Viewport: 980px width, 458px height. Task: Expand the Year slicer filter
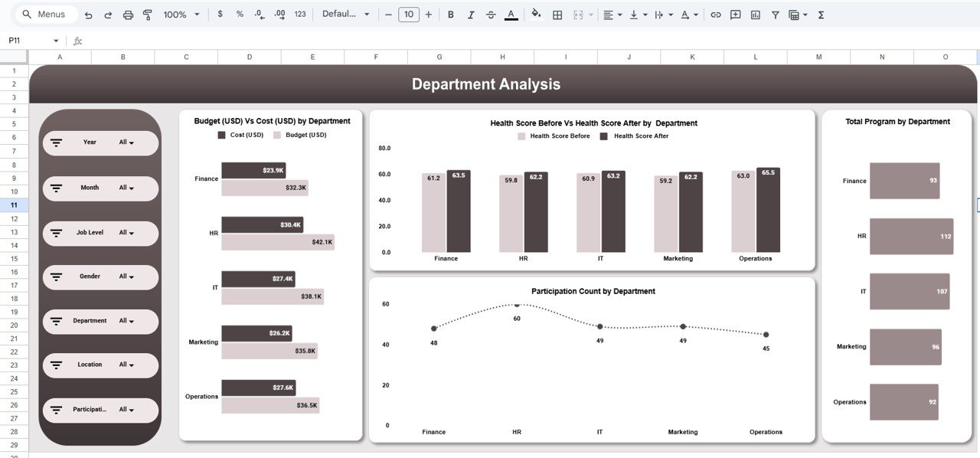(x=126, y=142)
